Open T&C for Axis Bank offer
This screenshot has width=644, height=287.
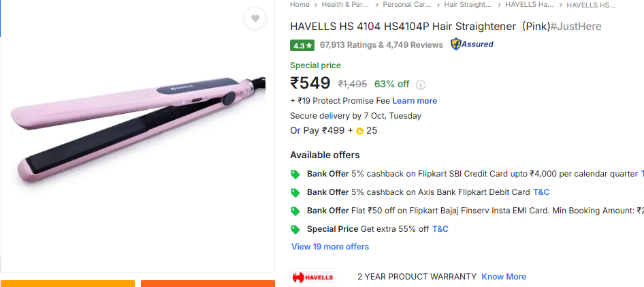coord(541,192)
